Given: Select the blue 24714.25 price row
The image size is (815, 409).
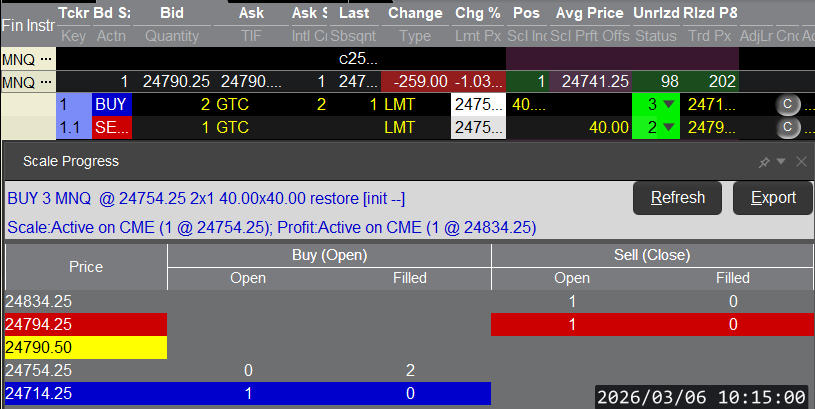Looking at the screenshot, I should (85, 393).
